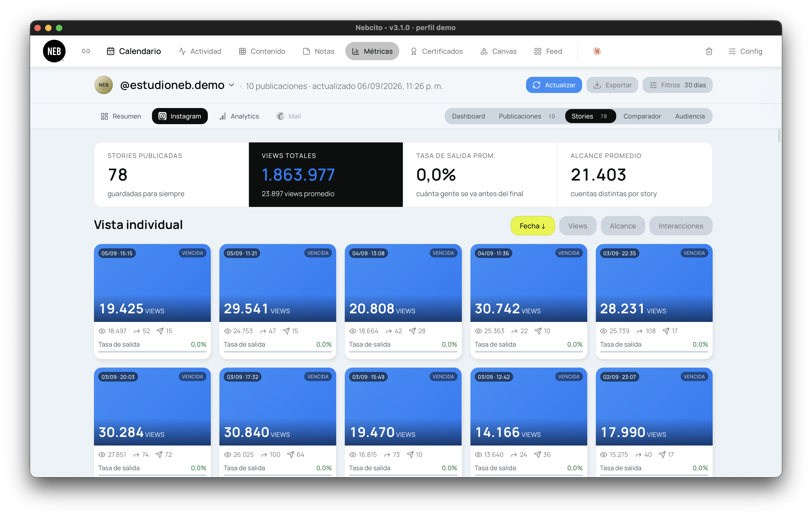Screen dimensions: 812x517
Task: Open the Calendario section
Action: tap(134, 51)
